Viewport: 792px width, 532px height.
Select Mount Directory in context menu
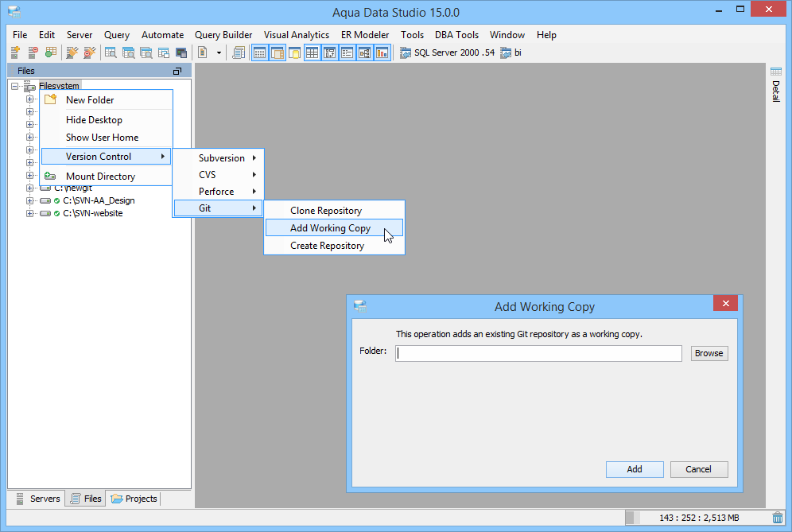pos(106,177)
